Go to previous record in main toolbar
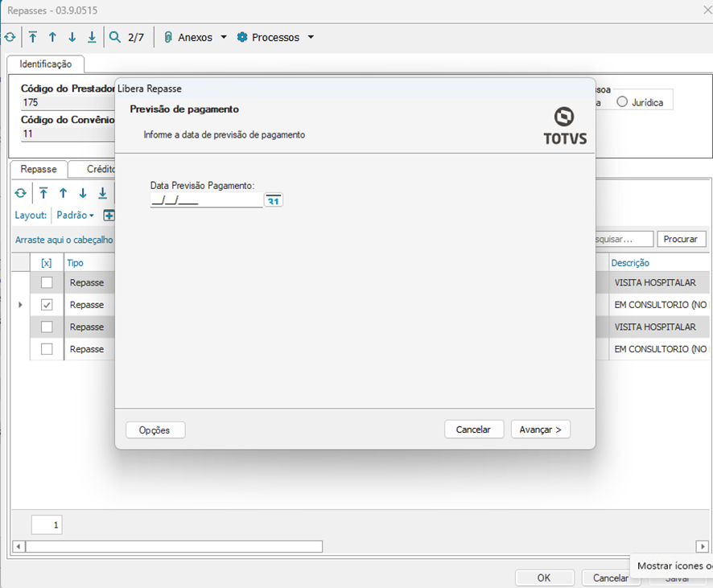713x588 pixels. click(x=52, y=37)
